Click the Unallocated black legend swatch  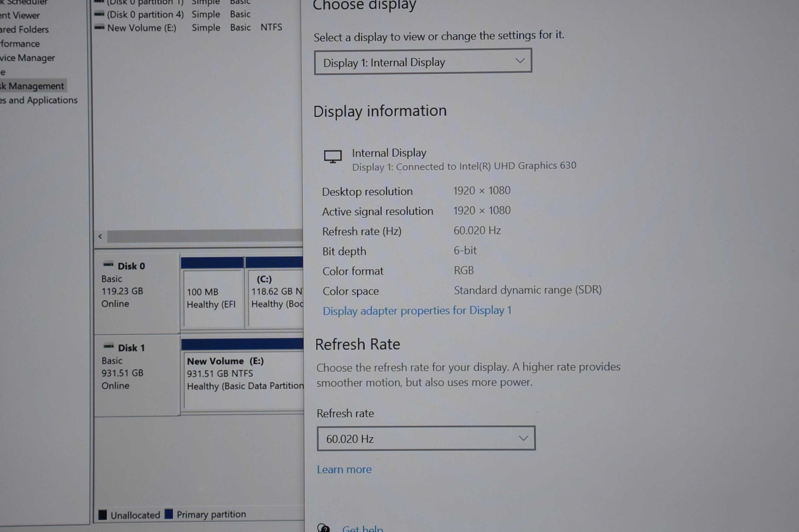(x=102, y=515)
